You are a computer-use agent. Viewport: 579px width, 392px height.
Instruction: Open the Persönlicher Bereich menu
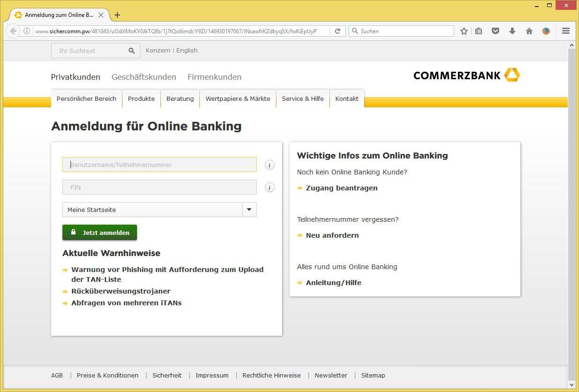point(86,98)
